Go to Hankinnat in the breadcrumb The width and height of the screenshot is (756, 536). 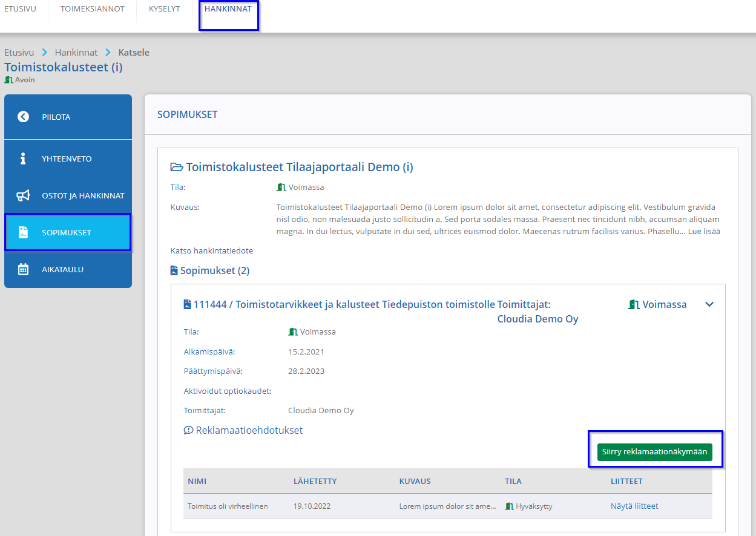(76, 53)
